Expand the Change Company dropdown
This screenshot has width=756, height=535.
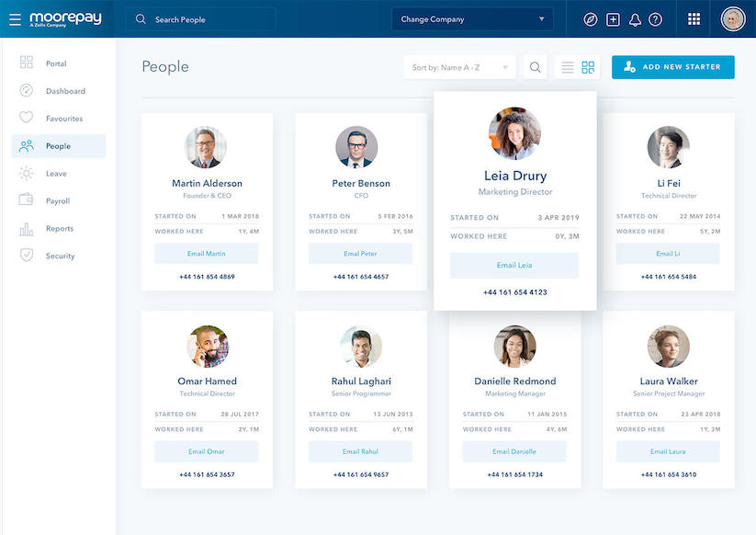tap(472, 19)
